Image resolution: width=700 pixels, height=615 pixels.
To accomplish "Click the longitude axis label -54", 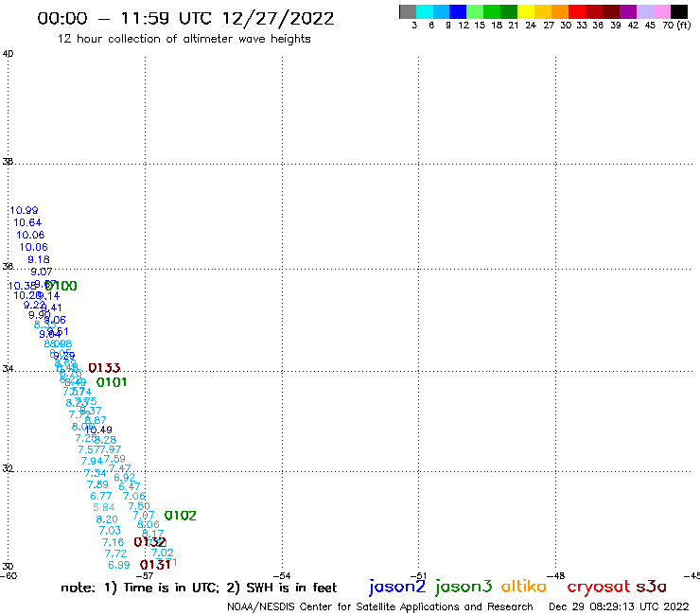I will pos(282,576).
